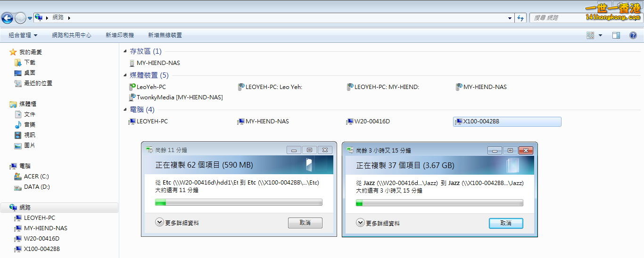Open the view options dropdown arrow
The height and width of the screenshot is (258, 644).
(600, 35)
